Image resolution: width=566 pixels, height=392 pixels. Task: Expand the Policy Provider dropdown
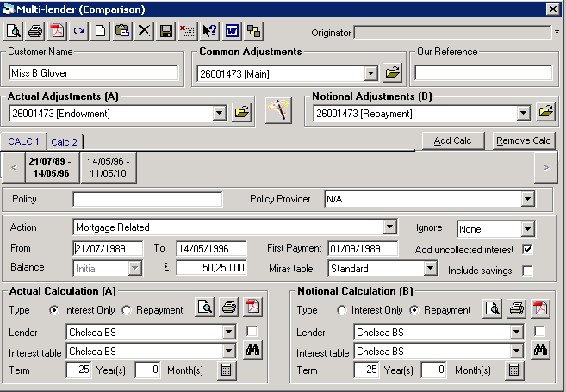coord(527,200)
